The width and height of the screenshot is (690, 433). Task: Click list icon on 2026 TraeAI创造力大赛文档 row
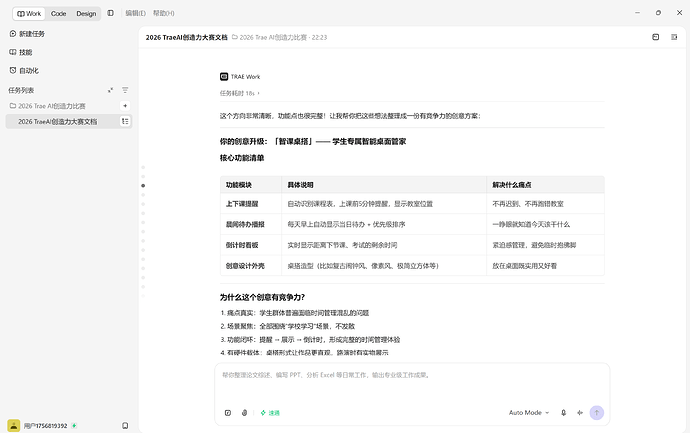[125, 121]
